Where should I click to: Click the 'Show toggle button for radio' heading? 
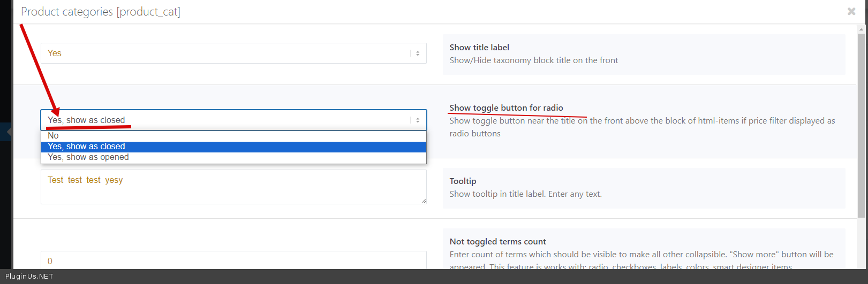pyautogui.click(x=506, y=108)
